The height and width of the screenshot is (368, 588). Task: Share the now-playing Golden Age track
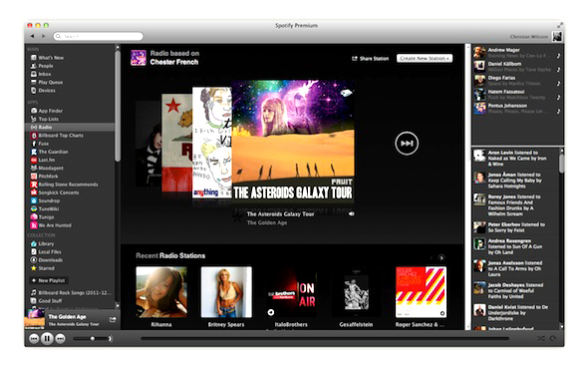[113, 319]
